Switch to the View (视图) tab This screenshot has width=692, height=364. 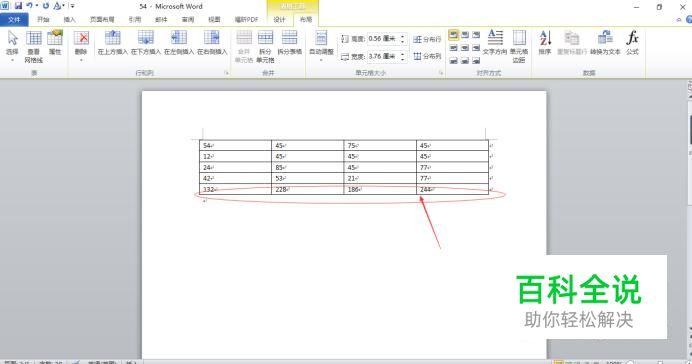click(214, 19)
